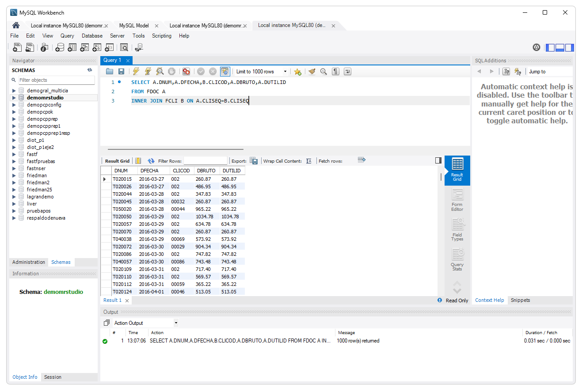
Task: Open the Query menu
Action: coord(67,36)
